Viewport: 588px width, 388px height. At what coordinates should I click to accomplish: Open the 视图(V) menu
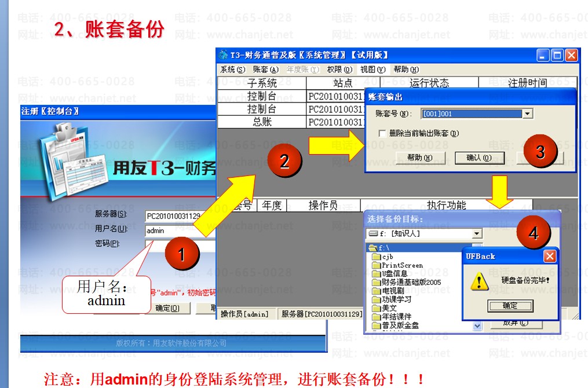click(x=372, y=69)
